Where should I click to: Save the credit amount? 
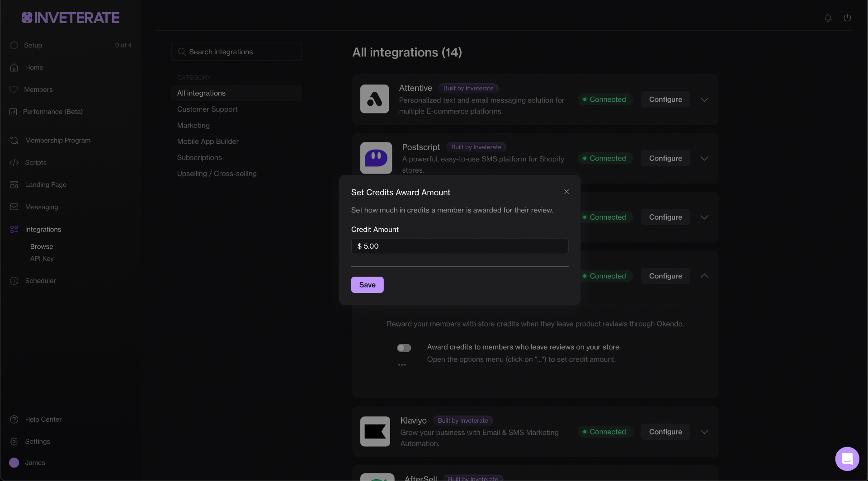pyautogui.click(x=367, y=285)
